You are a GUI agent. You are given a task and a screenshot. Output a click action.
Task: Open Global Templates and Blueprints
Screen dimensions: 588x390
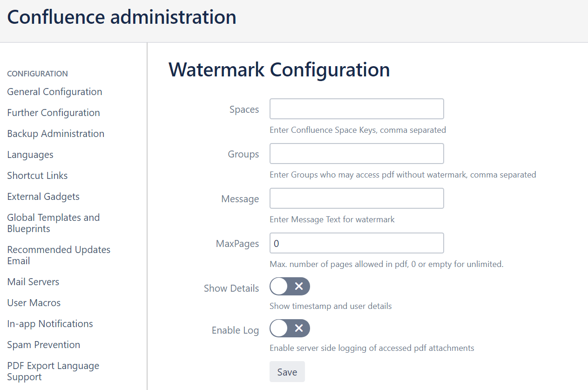click(53, 223)
